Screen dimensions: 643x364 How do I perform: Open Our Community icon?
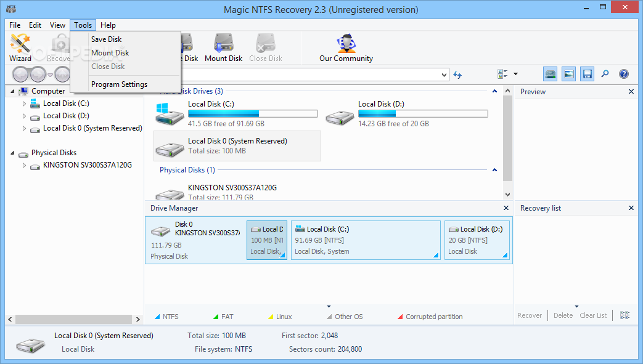point(346,47)
